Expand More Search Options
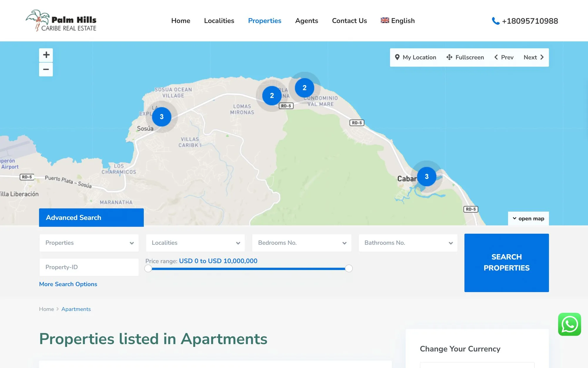588x368 pixels. tap(68, 284)
